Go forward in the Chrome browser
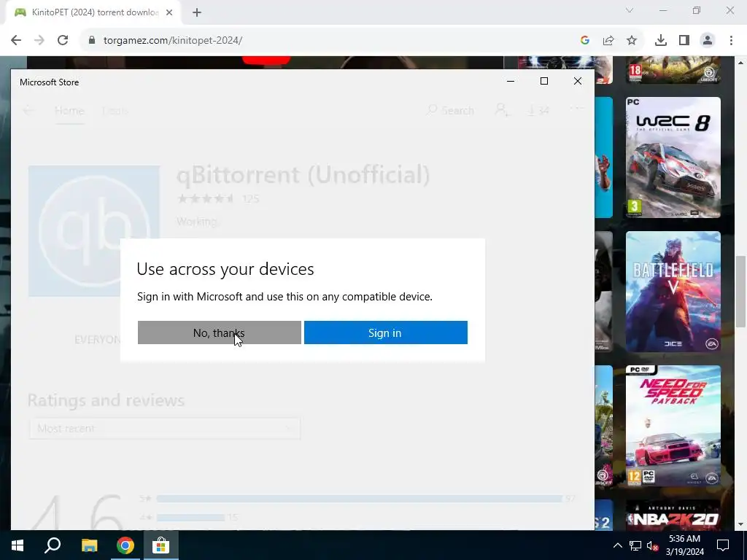This screenshot has height=560, width=747. (x=39, y=41)
